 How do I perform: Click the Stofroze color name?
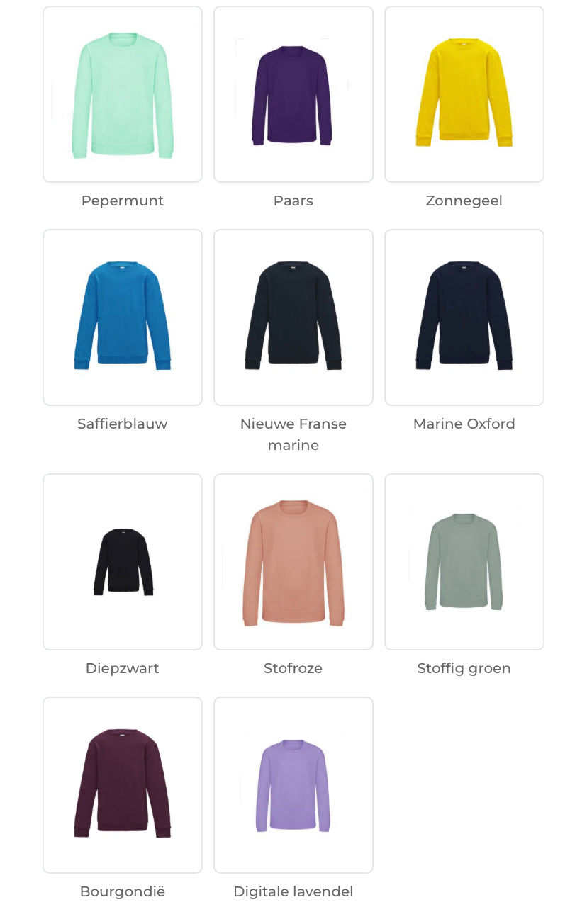point(293,668)
